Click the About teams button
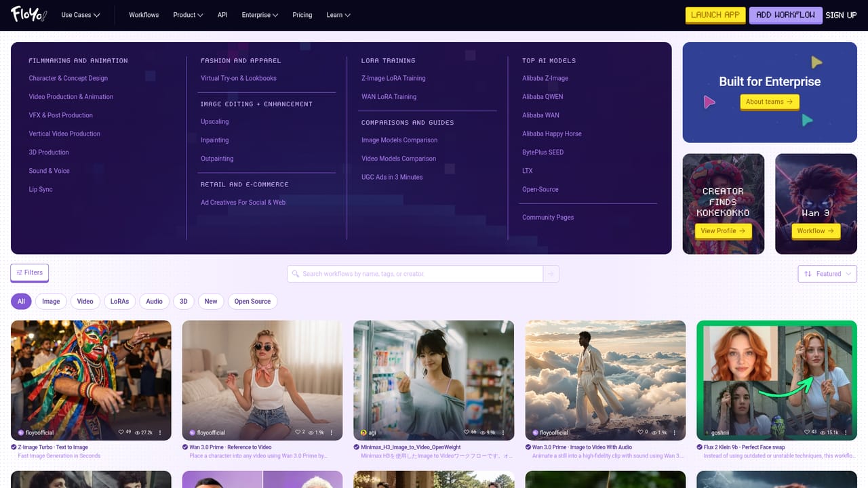 770,102
